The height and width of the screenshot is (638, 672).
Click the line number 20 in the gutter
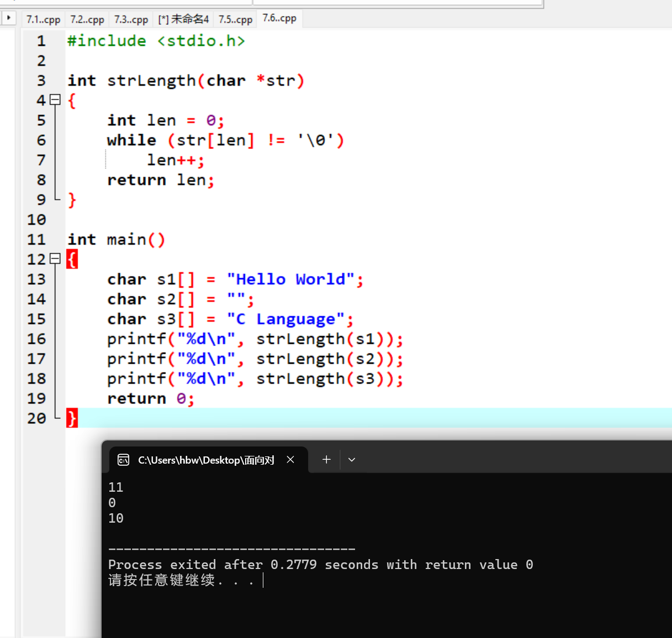coord(36,418)
